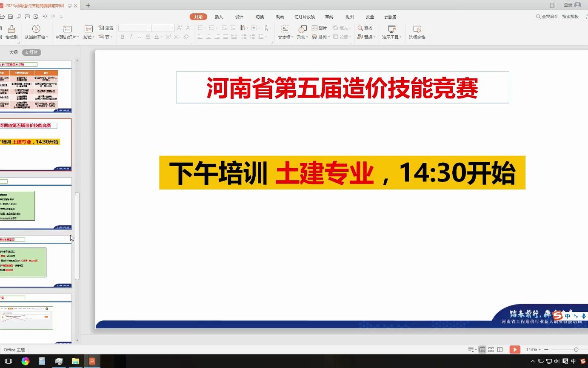
Task: Click the Picture (图片) button
Action: (x=320, y=28)
